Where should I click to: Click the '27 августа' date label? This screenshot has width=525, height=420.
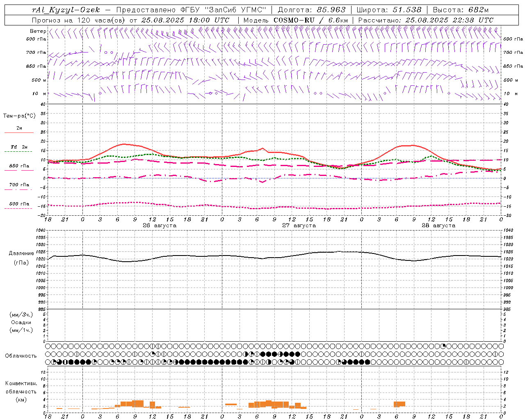point(299,226)
